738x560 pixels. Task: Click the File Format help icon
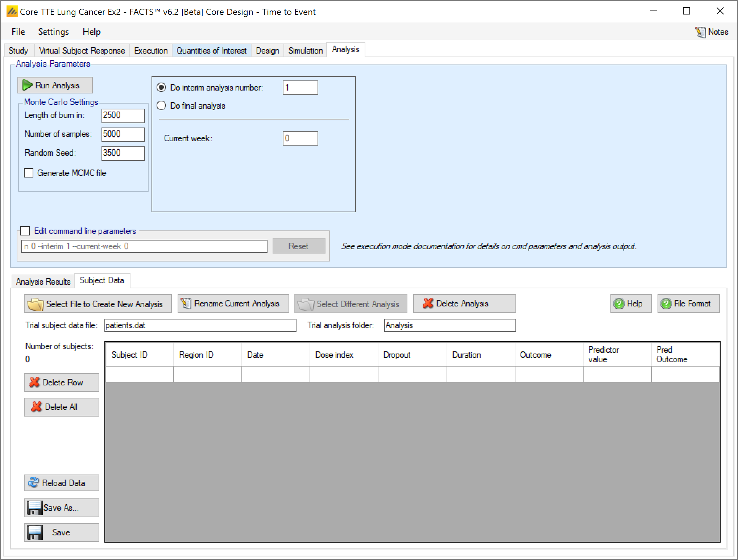[x=666, y=304]
